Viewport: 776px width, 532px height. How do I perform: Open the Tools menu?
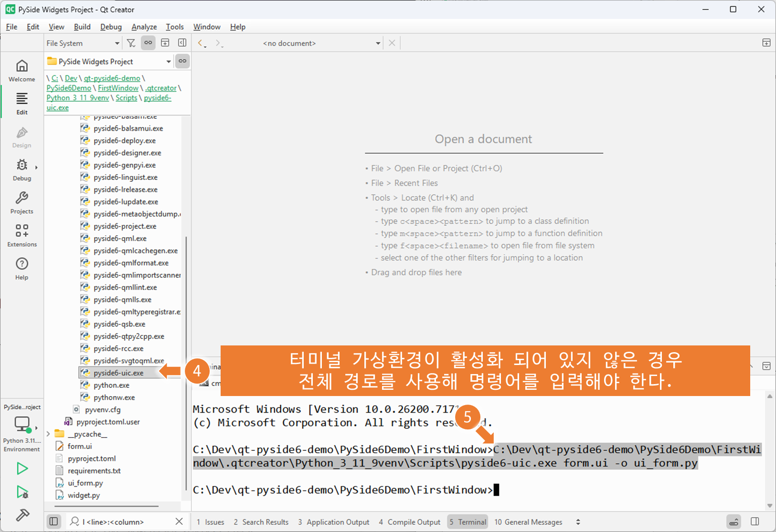point(175,27)
